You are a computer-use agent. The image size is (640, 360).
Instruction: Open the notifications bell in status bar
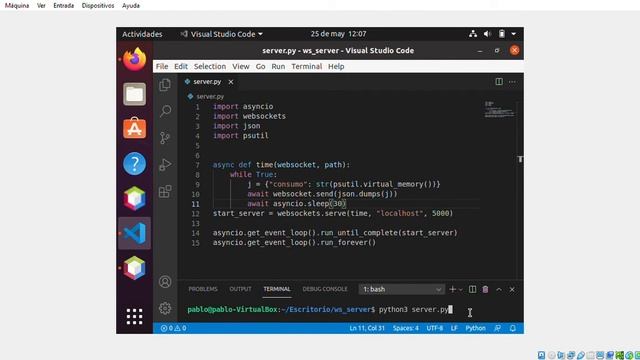point(513,328)
